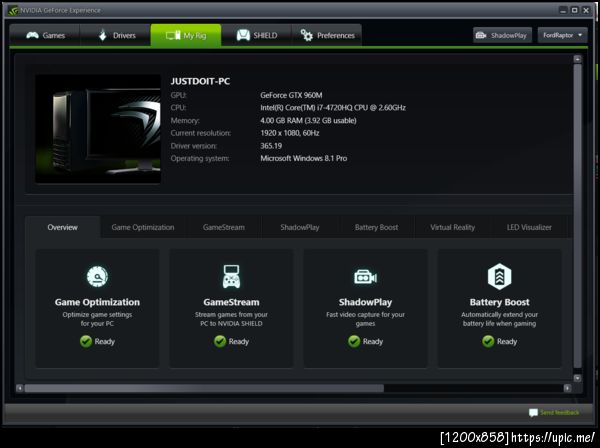Select the My Rig tab
The image size is (600, 448).
click(186, 36)
